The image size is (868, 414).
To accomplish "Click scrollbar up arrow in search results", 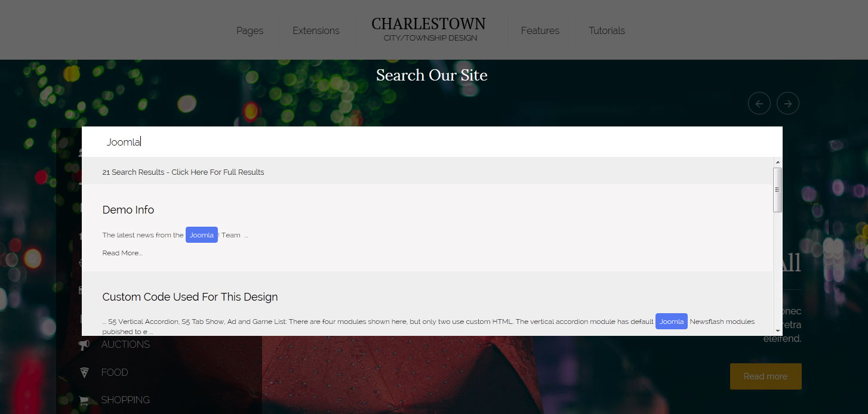I will click(777, 162).
